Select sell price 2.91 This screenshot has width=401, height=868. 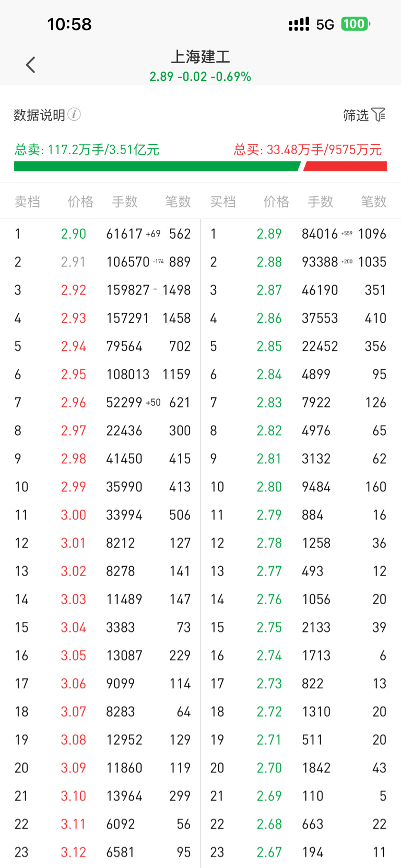[74, 262]
